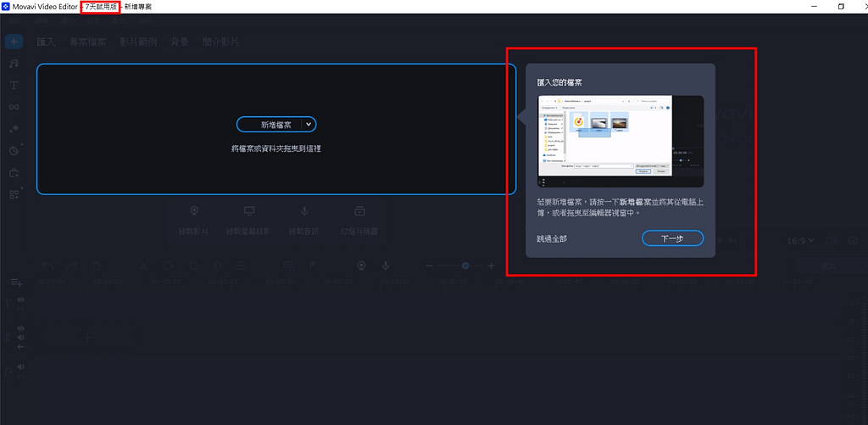Image resolution: width=868 pixels, height=425 pixels.
Task: Mute the video track speaker
Action: (x=21, y=338)
